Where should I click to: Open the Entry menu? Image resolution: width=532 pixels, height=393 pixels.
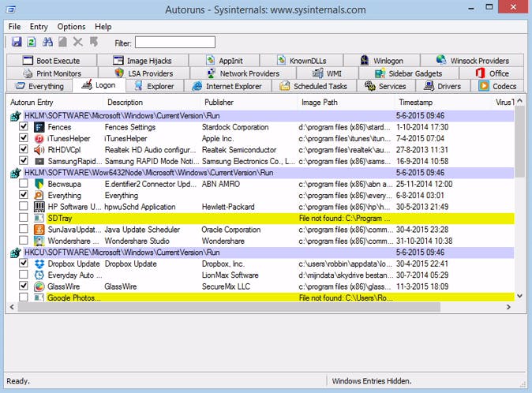(x=39, y=26)
